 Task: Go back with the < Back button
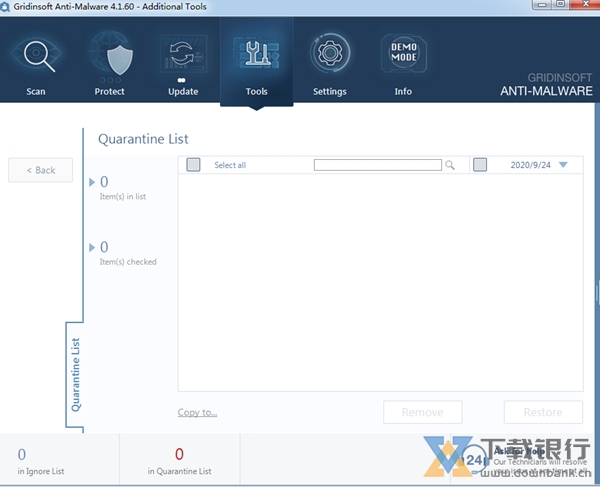tap(41, 170)
